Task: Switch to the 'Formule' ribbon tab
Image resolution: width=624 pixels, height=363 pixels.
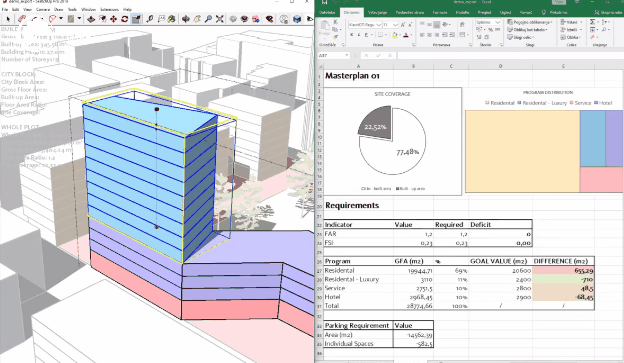Action: pyautogui.click(x=440, y=12)
